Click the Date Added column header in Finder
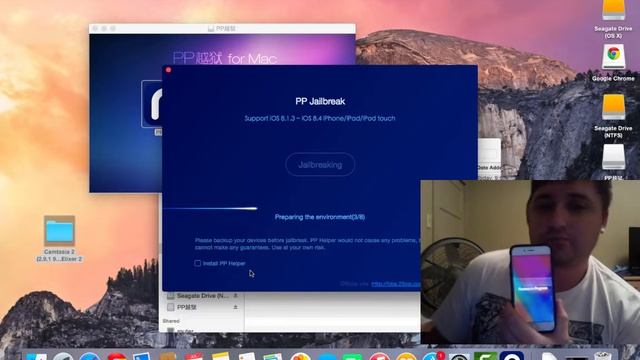This screenshot has width=640, height=360. [489, 167]
